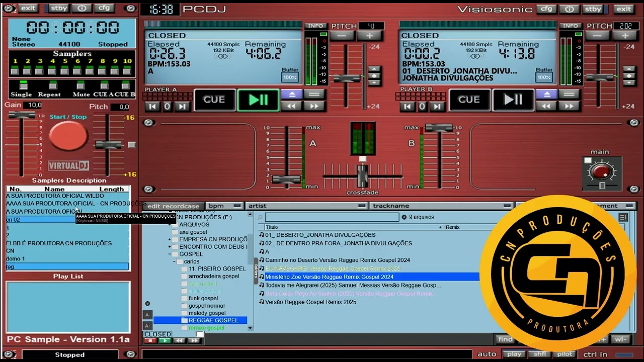
Task: Rewind Player A with the double-left arrows
Action: coord(291,106)
